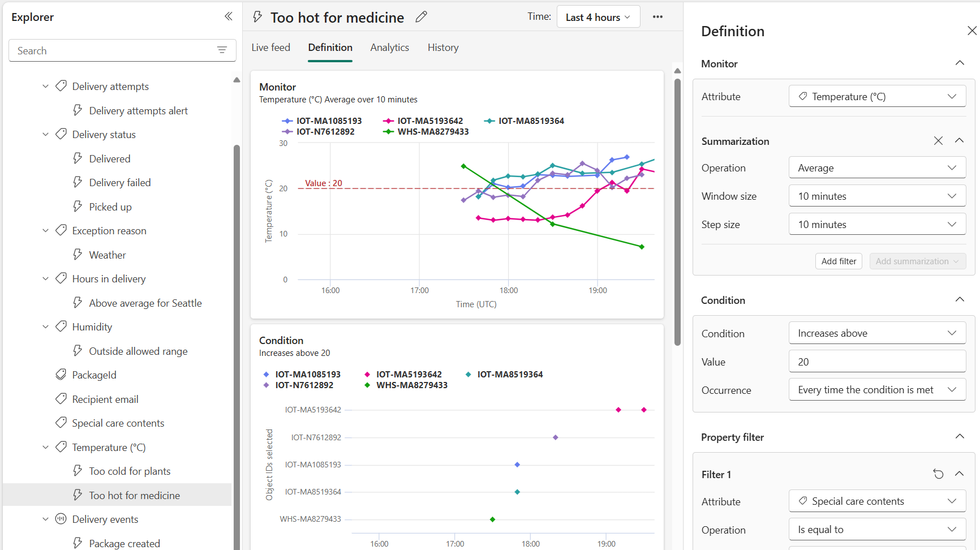
Task: Click the condition Value input field
Action: pyautogui.click(x=876, y=362)
